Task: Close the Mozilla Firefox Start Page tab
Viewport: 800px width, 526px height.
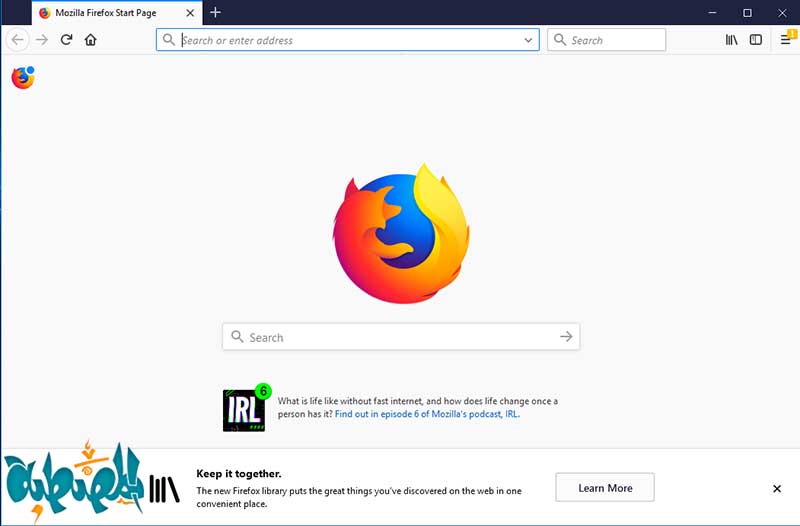Action: pyautogui.click(x=190, y=13)
